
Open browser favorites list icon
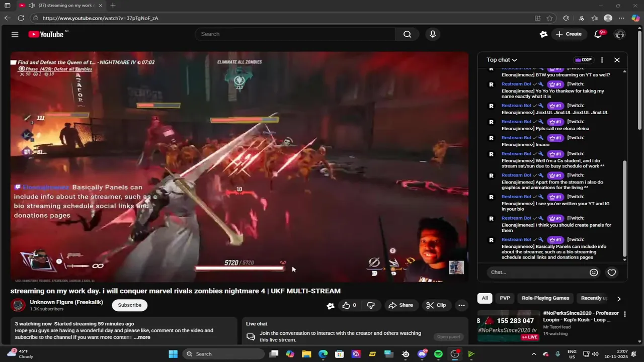click(595, 18)
